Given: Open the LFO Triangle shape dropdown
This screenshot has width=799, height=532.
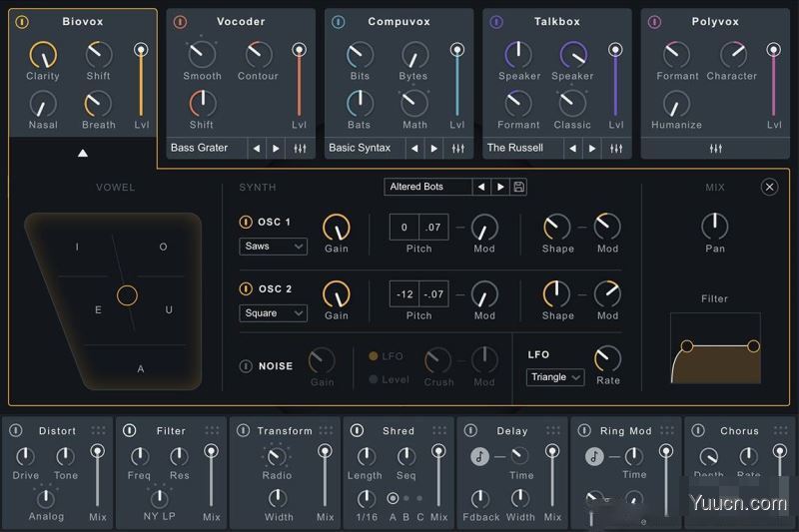Looking at the screenshot, I should tap(555, 377).
